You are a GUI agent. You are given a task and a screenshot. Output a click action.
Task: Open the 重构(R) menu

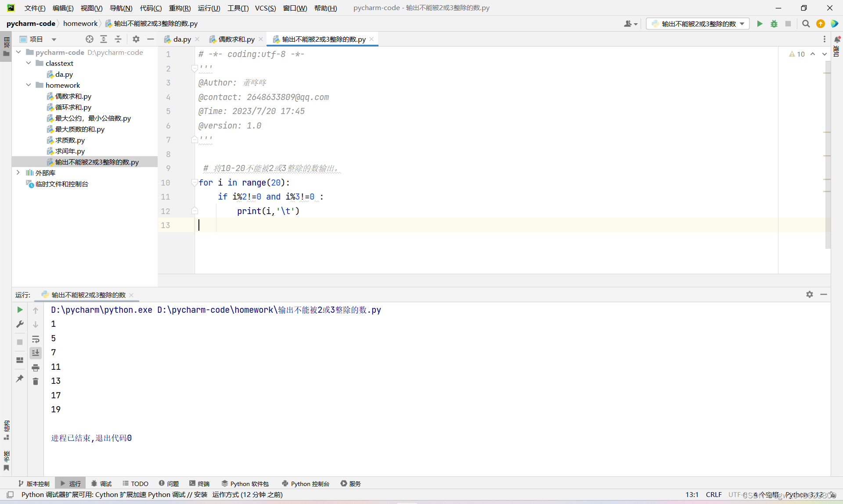[x=180, y=8]
